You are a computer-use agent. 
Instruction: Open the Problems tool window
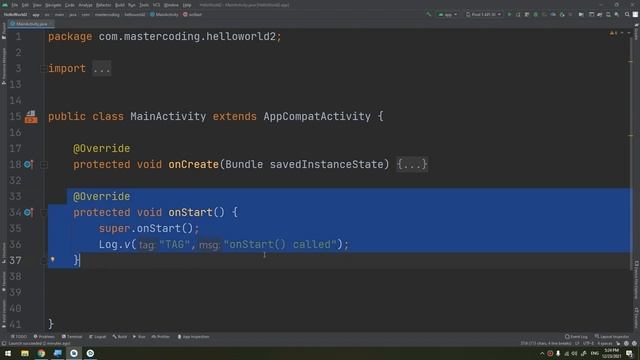pyautogui.click(x=44, y=337)
